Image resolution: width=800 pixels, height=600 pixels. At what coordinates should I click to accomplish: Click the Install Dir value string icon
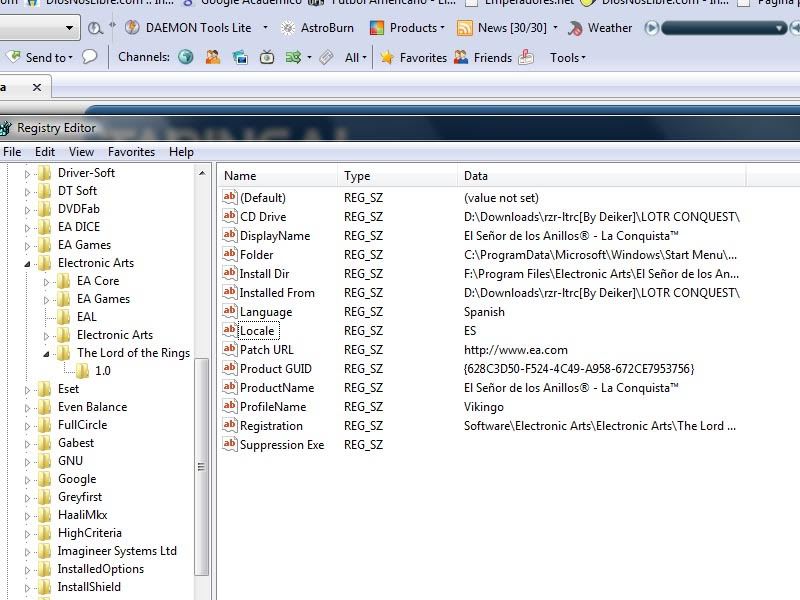pyautogui.click(x=230, y=273)
